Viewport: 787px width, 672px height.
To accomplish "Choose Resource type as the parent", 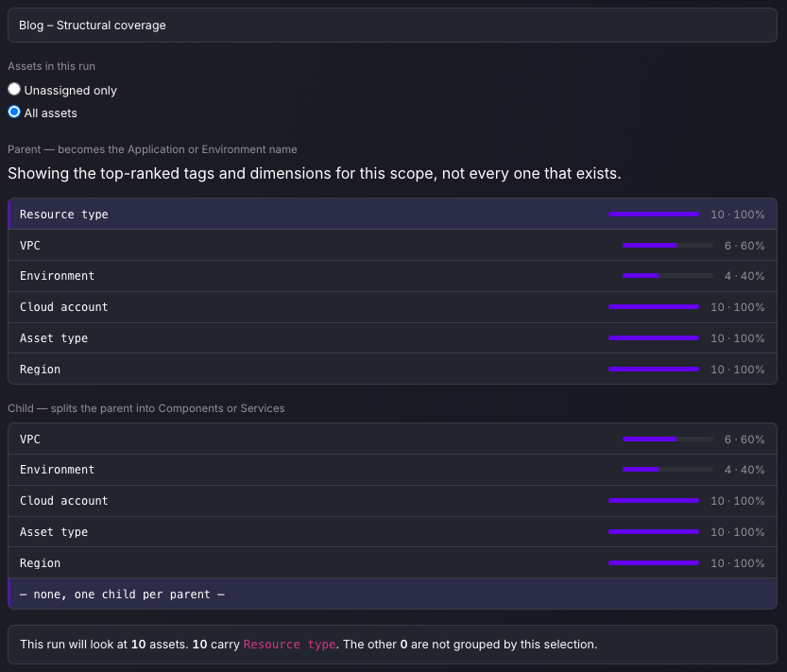I will pyautogui.click(x=392, y=214).
